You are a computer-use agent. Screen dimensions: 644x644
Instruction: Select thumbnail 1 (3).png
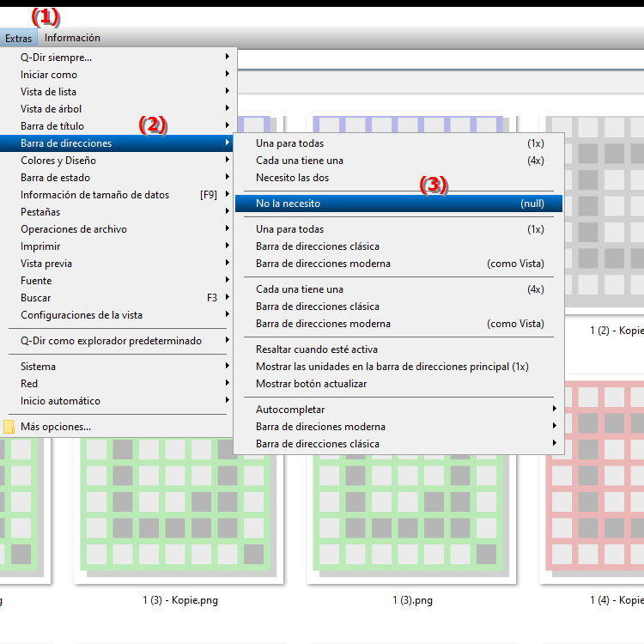(411, 518)
